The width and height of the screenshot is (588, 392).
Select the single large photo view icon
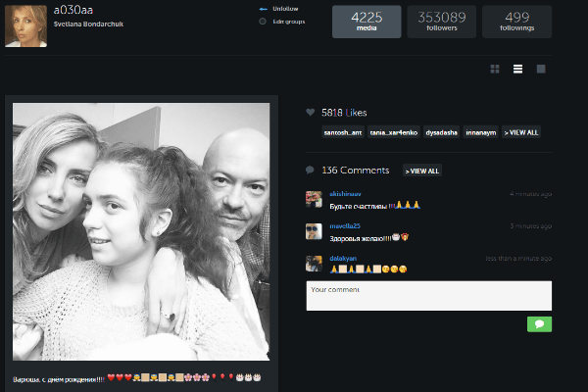[541, 69]
